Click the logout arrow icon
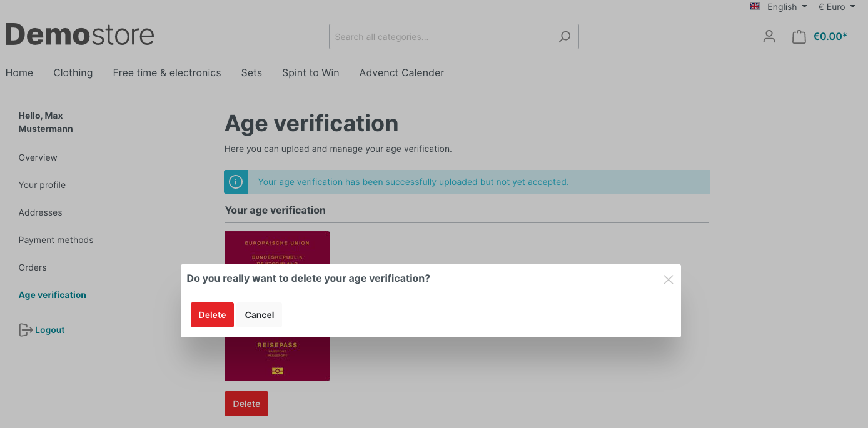The width and height of the screenshot is (868, 428). point(26,330)
